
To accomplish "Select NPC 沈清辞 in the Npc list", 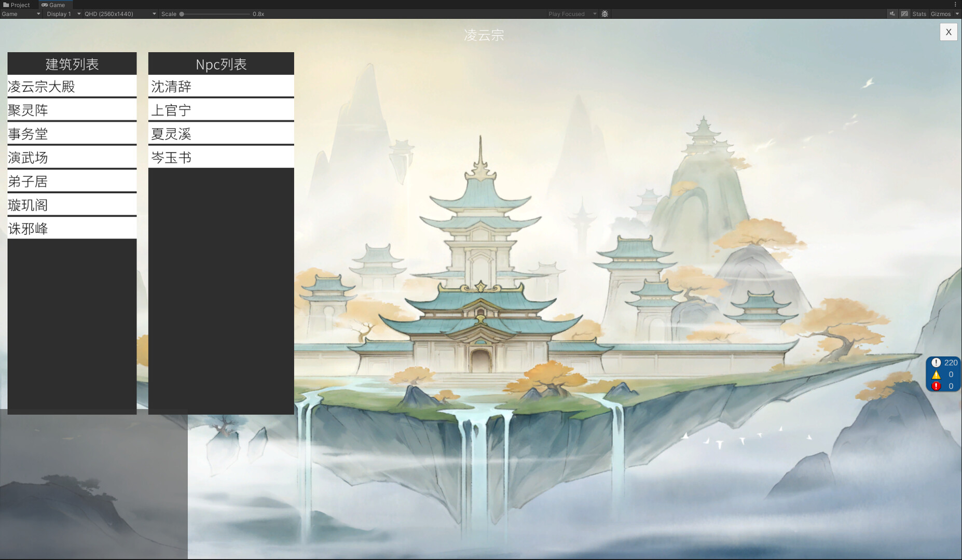I will 221,86.
